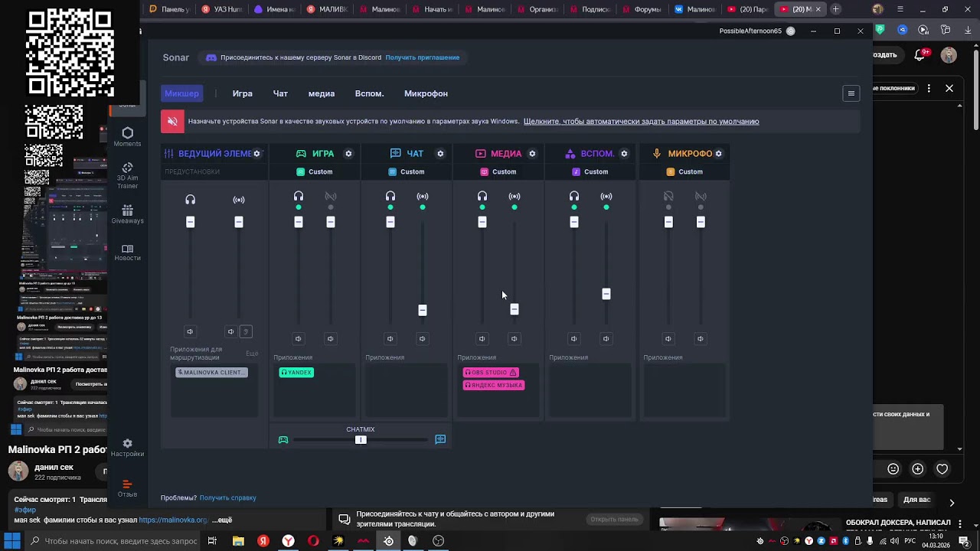The width and height of the screenshot is (980, 551).
Task: Expand Ещё in routing applications
Action: [x=252, y=354]
